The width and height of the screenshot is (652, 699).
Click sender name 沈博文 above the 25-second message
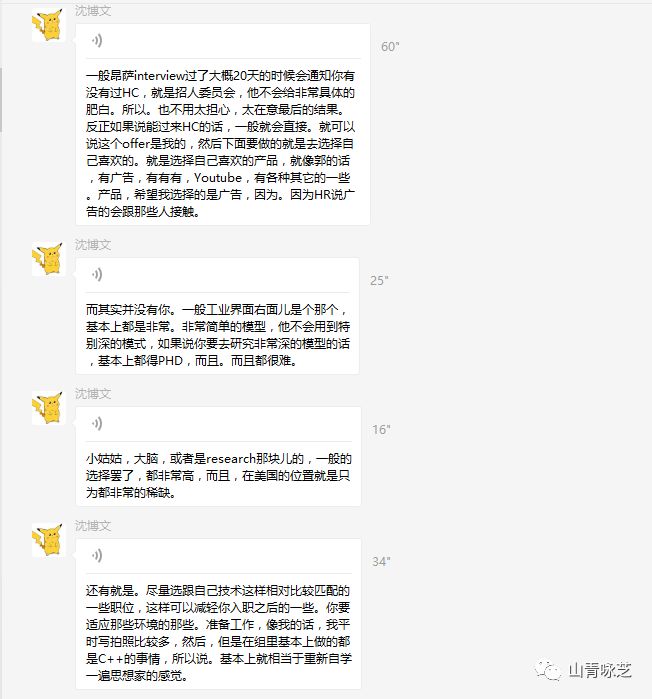[x=93, y=245]
